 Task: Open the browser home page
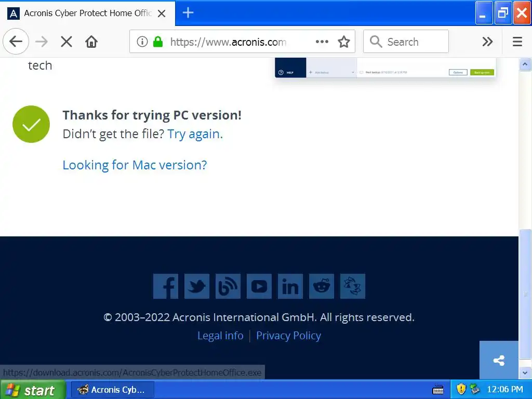(x=91, y=42)
